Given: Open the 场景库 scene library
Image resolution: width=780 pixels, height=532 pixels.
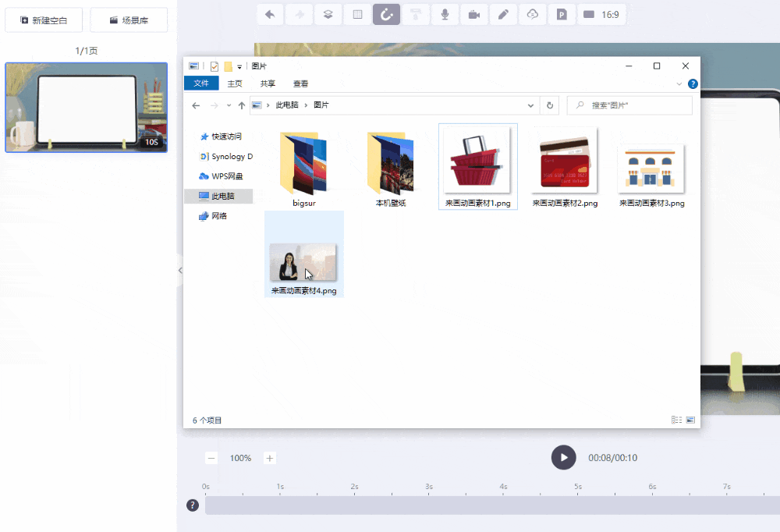Looking at the screenshot, I should (x=129, y=20).
